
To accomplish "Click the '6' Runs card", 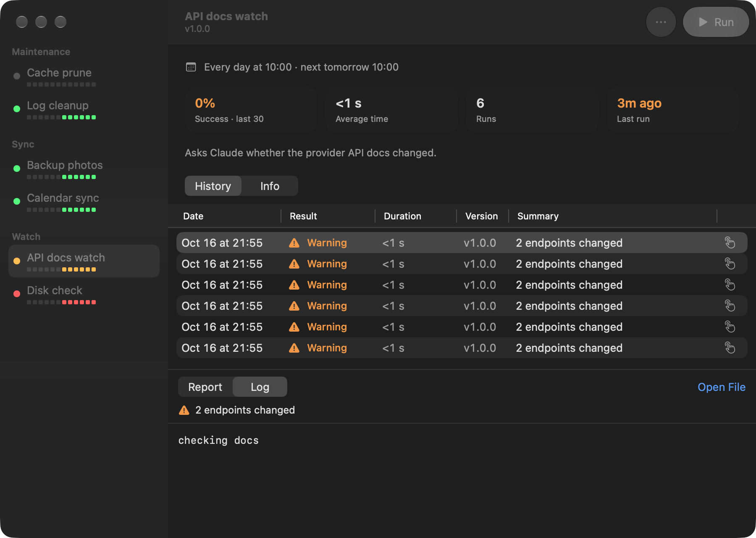I will pyautogui.click(x=532, y=110).
